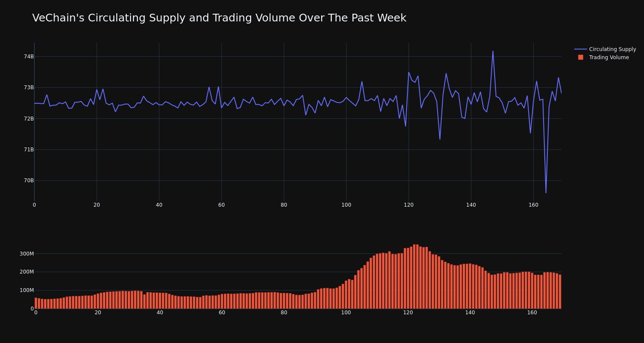The image size is (644, 343).
Task: Click the 120 tick on the upper x-axis
Action: coord(408,205)
